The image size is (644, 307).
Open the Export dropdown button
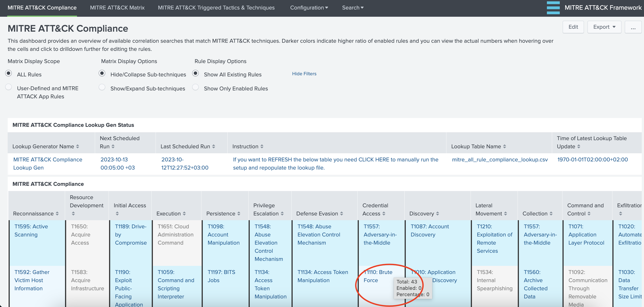(604, 27)
